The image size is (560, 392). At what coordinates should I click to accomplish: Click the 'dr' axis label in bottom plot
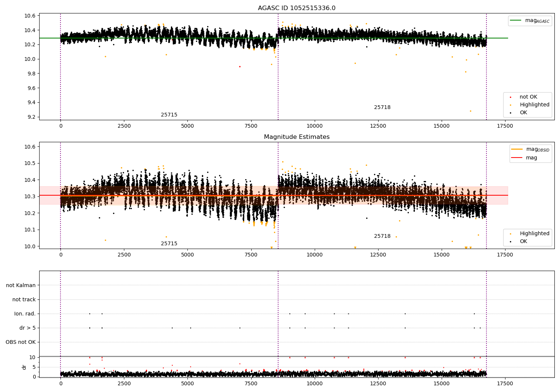pyautogui.click(x=24, y=367)
